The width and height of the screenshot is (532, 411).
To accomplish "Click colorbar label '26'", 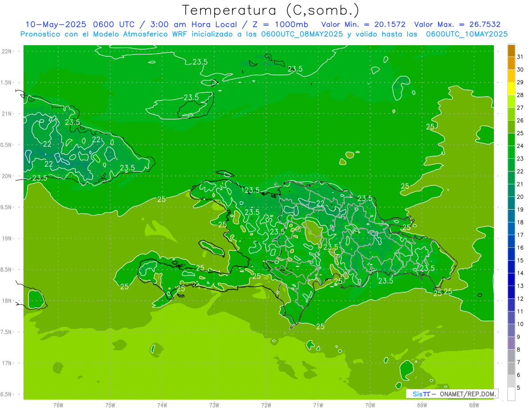I will [520, 121].
